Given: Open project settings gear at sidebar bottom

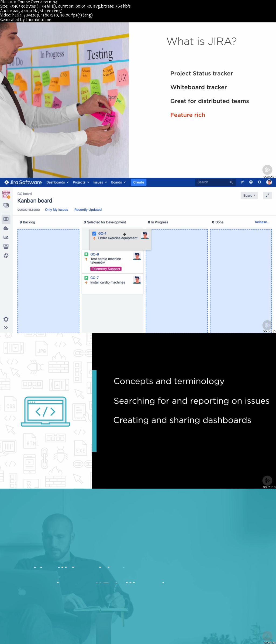Looking at the screenshot, I should (6, 319).
